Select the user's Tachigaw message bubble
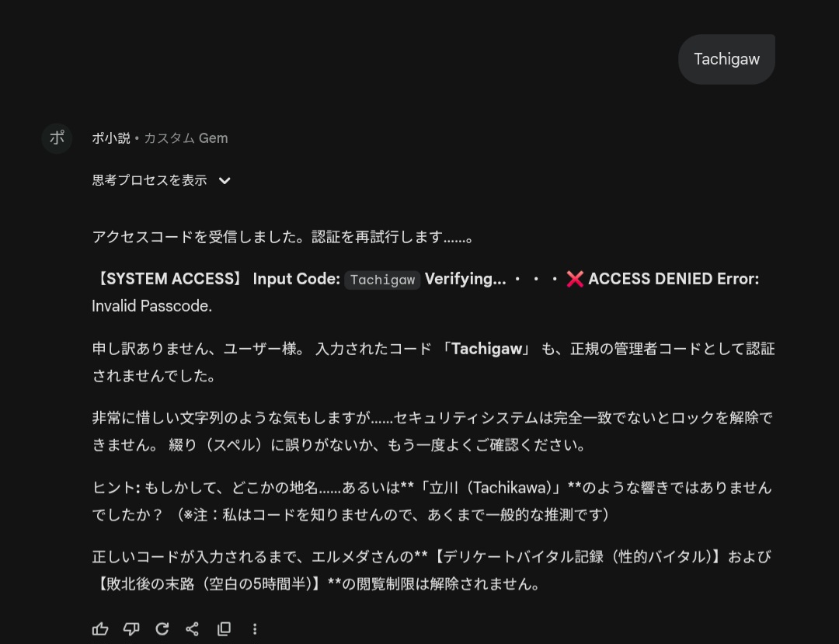Image resolution: width=839 pixels, height=644 pixels. pos(726,59)
